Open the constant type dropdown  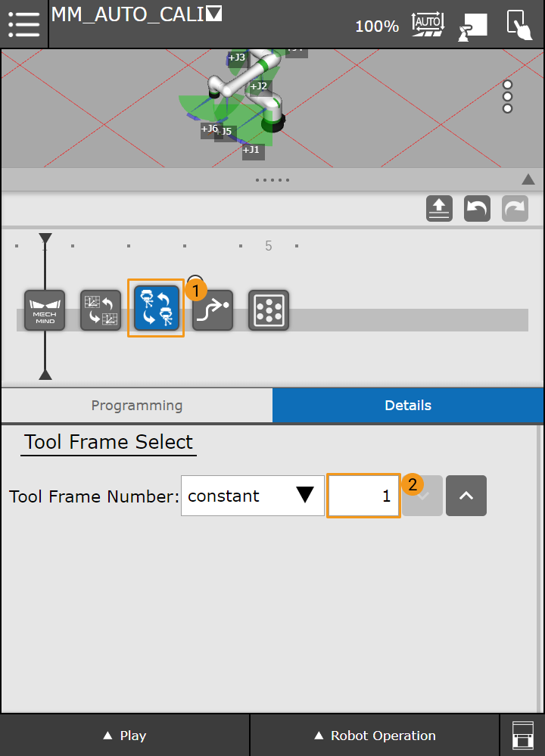coord(252,496)
